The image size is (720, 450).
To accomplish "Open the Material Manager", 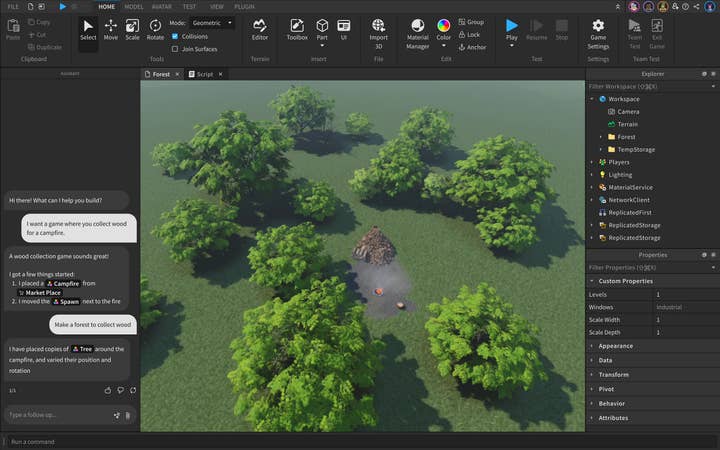I will tap(417, 34).
